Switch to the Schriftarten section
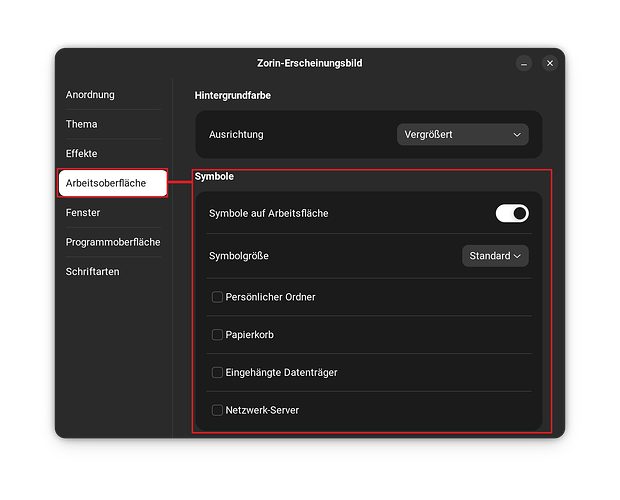This screenshot has width=620, height=500. (113, 272)
